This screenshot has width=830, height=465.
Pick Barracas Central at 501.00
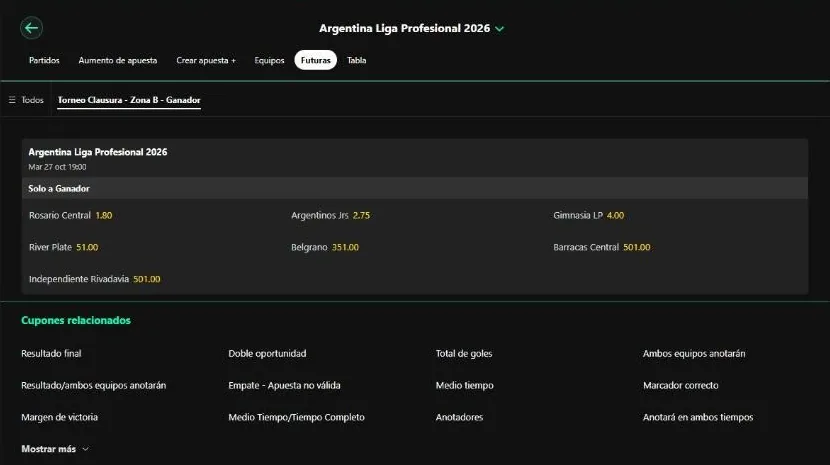coord(601,247)
